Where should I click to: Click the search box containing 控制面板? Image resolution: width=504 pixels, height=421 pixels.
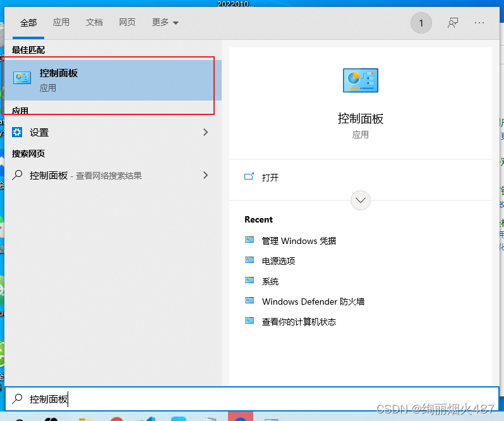[x=251, y=399]
